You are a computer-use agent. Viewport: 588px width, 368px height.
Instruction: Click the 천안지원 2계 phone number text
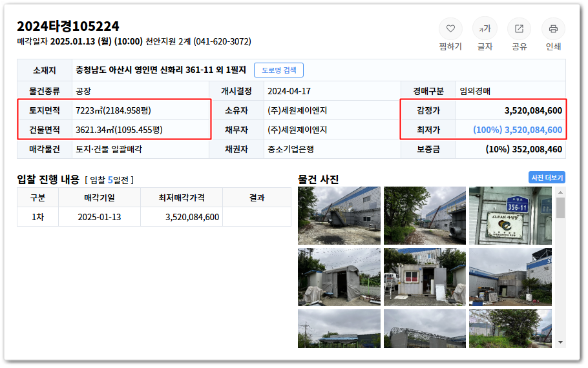pyautogui.click(x=198, y=41)
